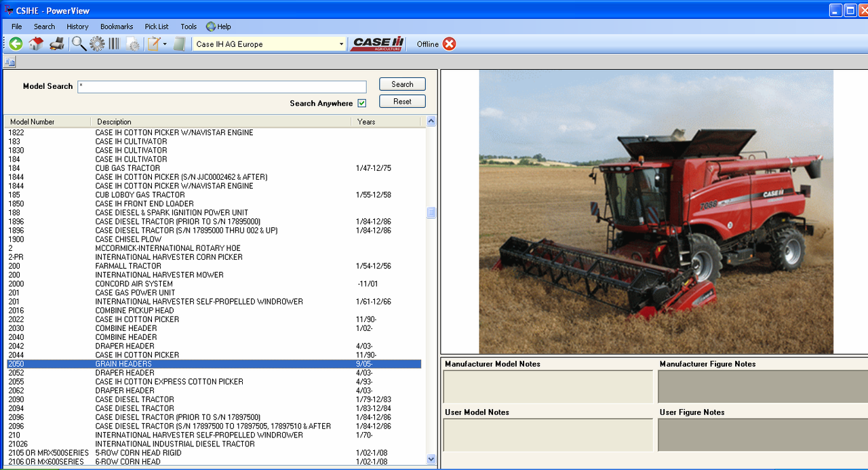The image size is (868, 470).
Task: Select the 5-ROW CORN HEAD RIGID row
Action: (x=214, y=453)
